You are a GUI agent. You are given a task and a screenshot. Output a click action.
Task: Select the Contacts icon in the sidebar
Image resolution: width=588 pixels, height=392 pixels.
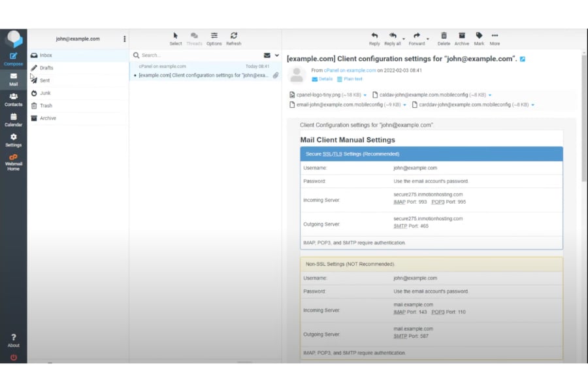(x=14, y=97)
